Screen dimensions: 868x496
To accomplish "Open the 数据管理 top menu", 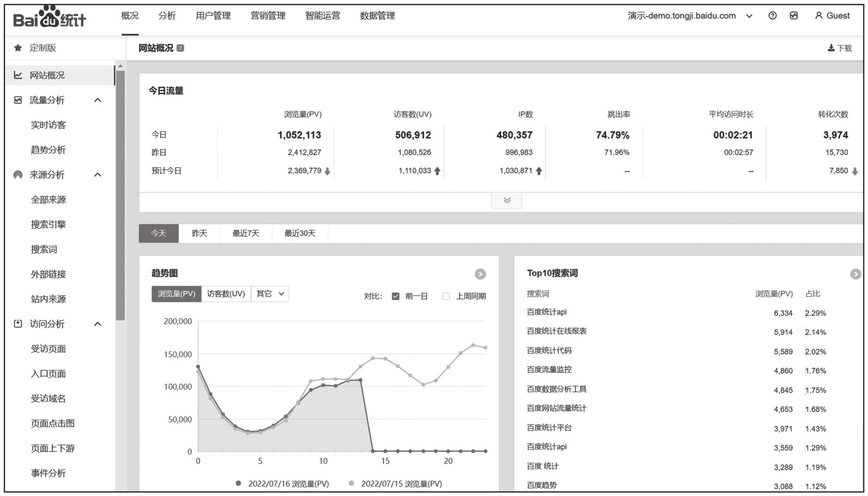I will click(x=378, y=16).
